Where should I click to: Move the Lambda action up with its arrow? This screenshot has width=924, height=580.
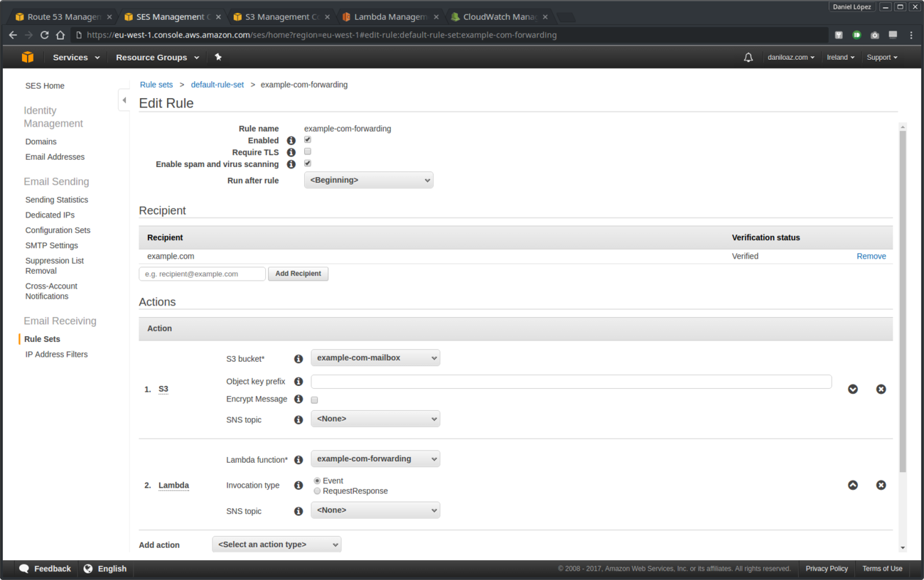[x=853, y=485]
